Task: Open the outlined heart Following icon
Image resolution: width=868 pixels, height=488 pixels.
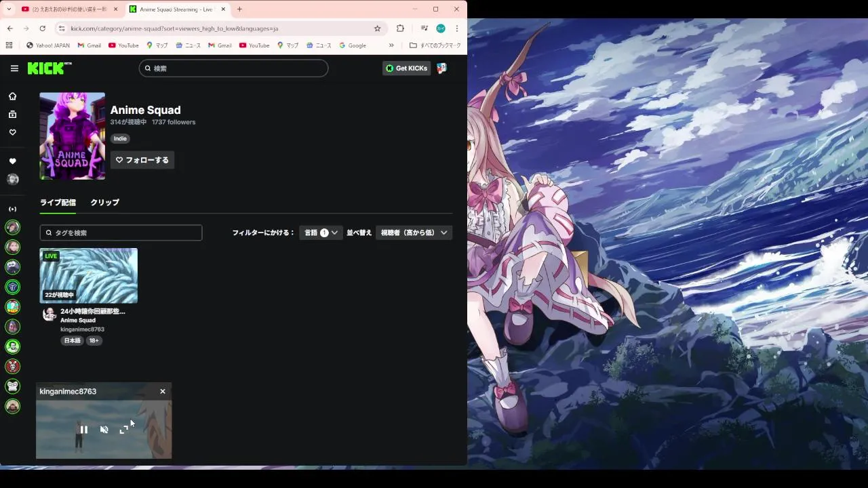Action: [12, 132]
